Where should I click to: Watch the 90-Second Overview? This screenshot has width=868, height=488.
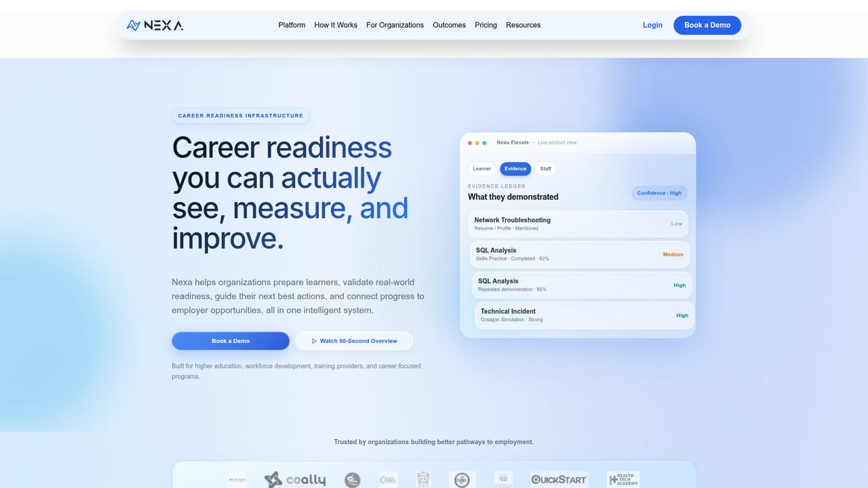click(354, 341)
